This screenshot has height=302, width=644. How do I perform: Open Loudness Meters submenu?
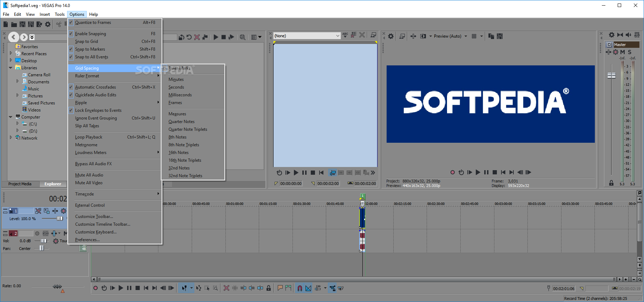tap(115, 153)
